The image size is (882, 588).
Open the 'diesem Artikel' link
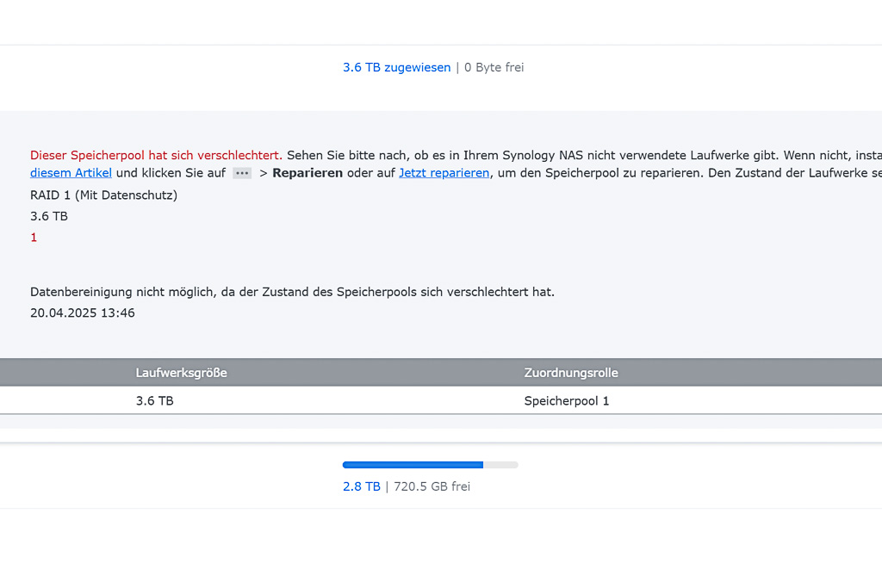[71, 172]
